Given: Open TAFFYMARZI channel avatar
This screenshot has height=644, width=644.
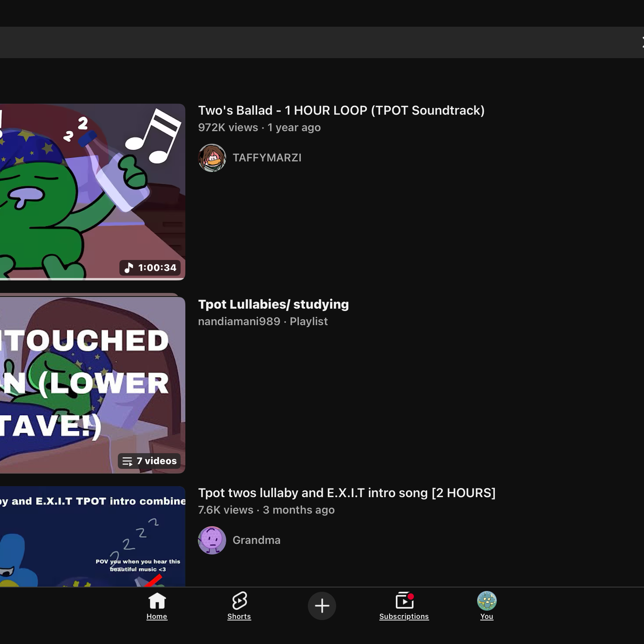Looking at the screenshot, I should (x=212, y=158).
